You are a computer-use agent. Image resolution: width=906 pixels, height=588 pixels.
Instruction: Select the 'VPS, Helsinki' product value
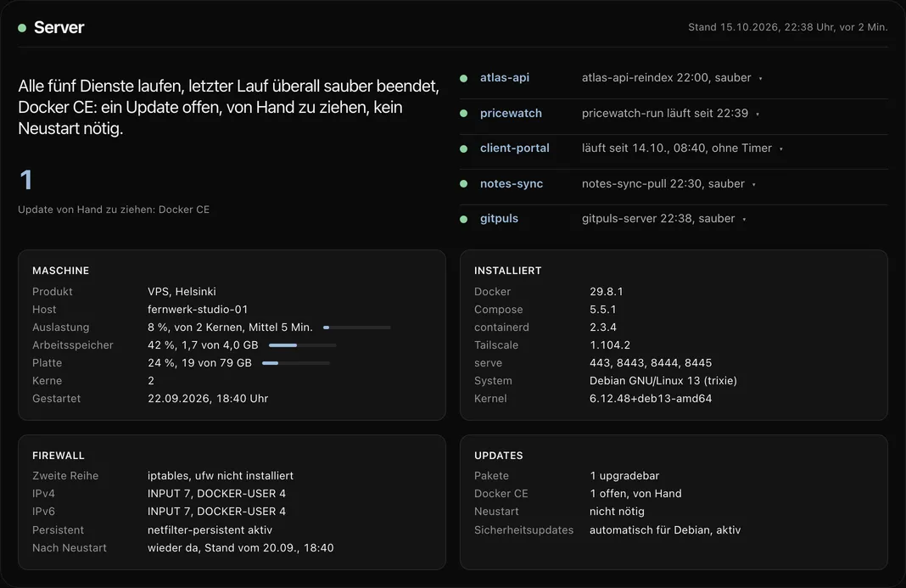(x=182, y=291)
